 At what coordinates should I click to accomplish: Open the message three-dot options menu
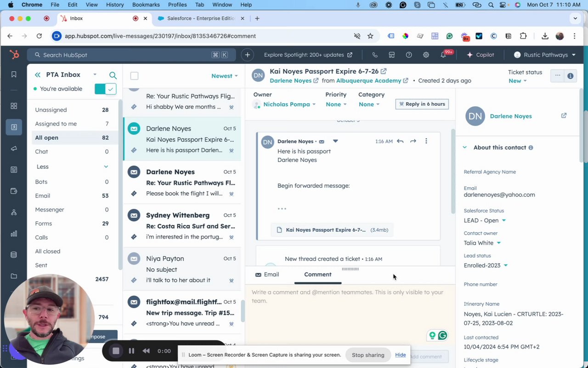(x=426, y=141)
